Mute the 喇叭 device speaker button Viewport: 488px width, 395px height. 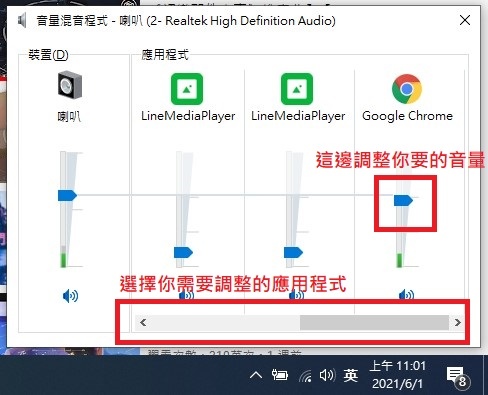pos(70,296)
